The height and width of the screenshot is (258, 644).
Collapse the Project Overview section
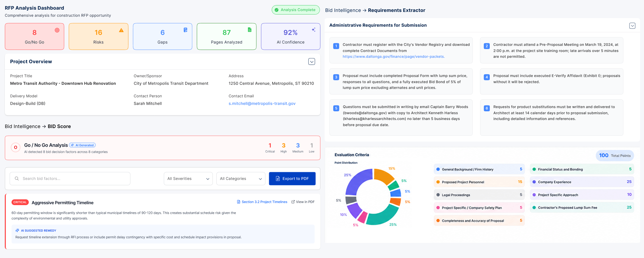click(312, 62)
